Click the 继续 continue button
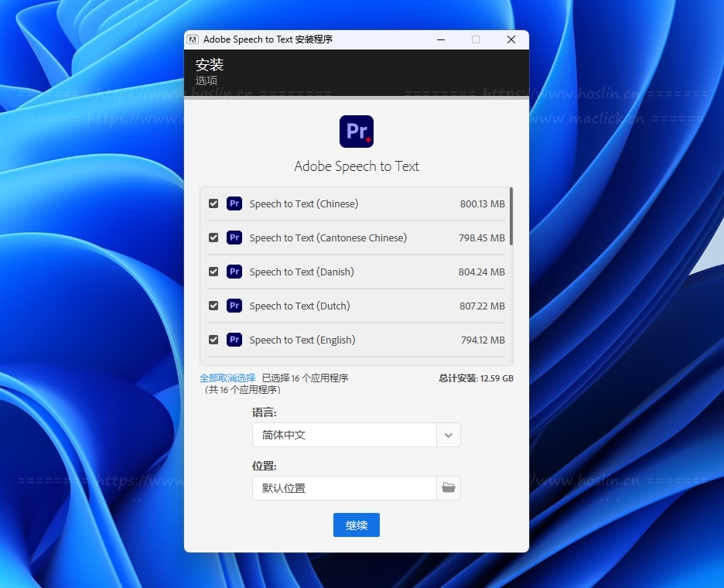The width and height of the screenshot is (724, 588). 357,525
